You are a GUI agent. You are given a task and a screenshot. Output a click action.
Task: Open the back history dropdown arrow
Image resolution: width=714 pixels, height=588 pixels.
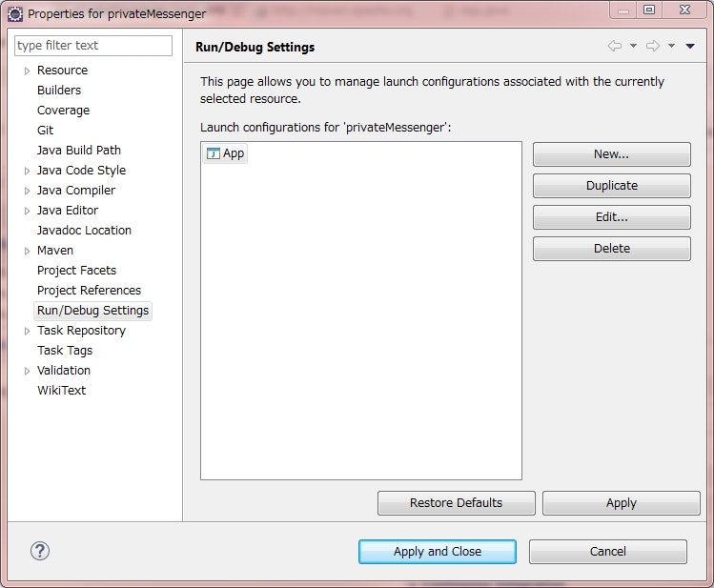(633, 46)
